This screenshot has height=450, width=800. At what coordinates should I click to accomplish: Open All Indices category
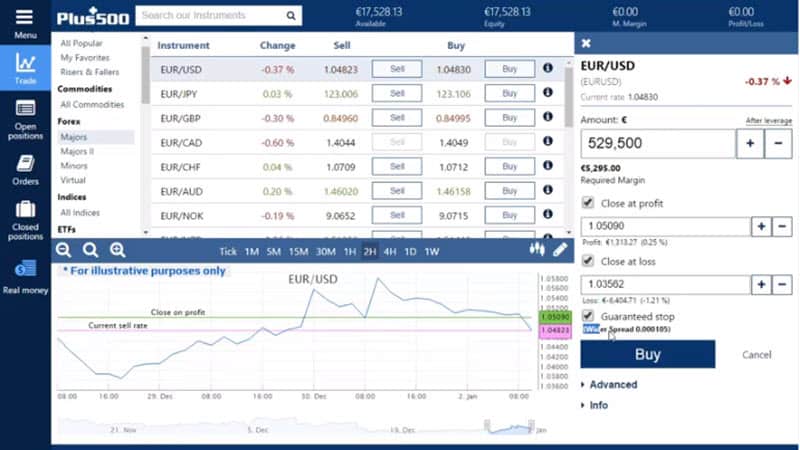pyautogui.click(x=80, y=213)
